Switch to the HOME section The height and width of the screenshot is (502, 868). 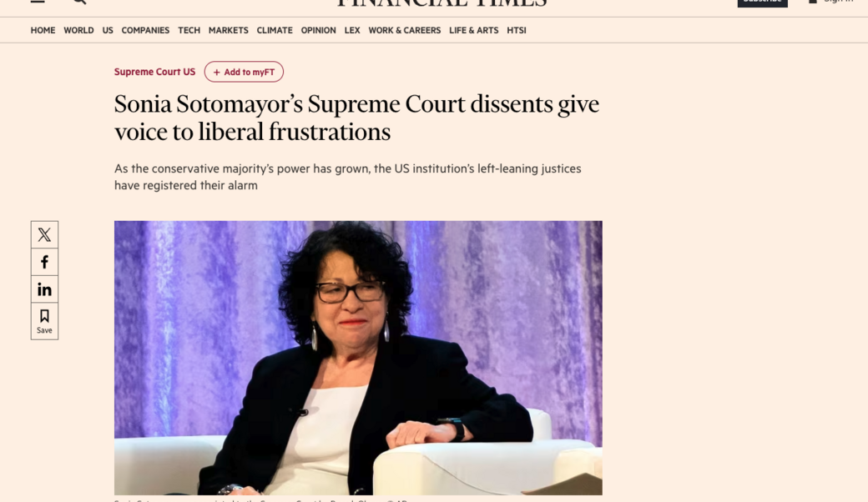[x=43, y=30]
